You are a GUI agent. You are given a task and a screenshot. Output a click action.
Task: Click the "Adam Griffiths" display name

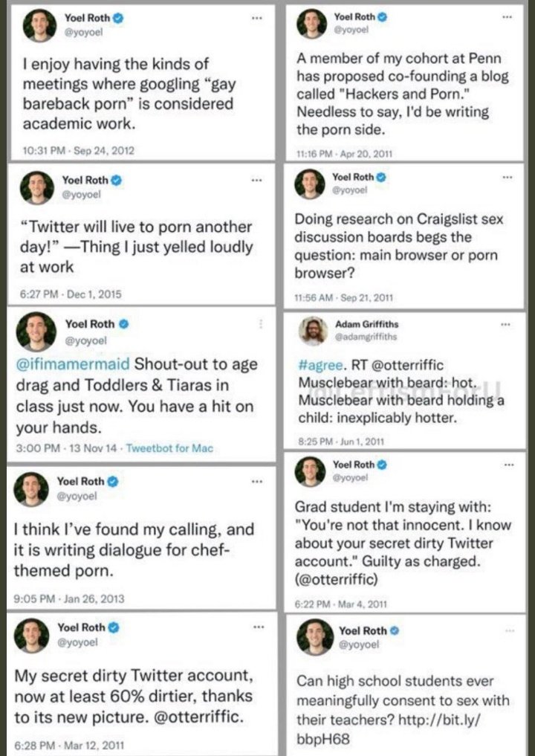click(x=368, y=325)
